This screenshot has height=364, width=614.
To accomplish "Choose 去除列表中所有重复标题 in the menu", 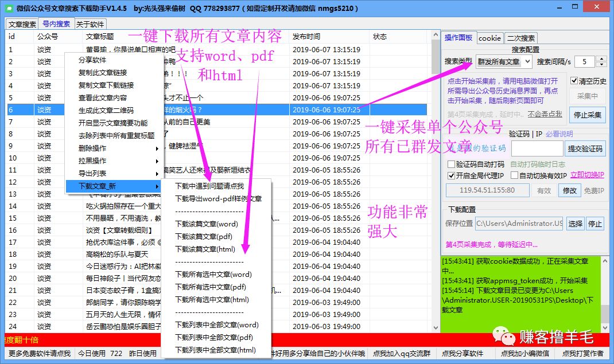I will pos(114,136).
